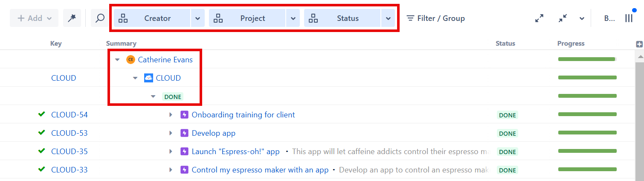Click the add column plus icon
644x181 pixels.
(639, 44)
